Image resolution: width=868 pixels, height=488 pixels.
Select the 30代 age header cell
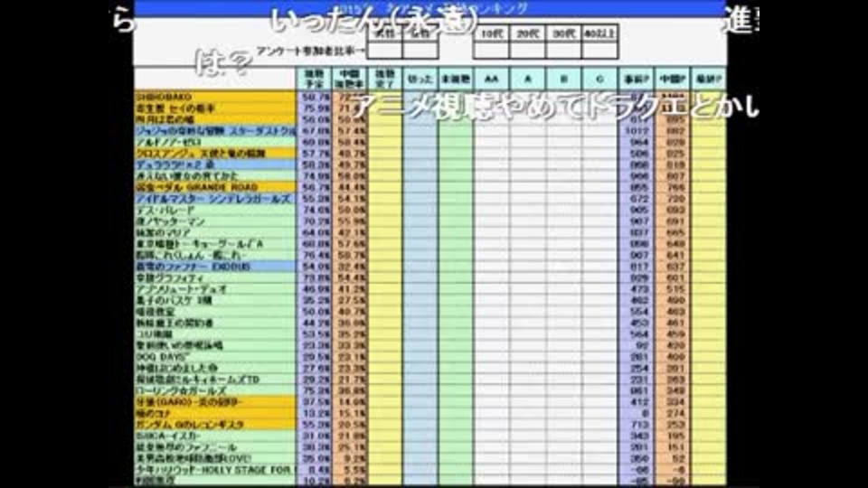pyautogui.click(x=563, y=33)
